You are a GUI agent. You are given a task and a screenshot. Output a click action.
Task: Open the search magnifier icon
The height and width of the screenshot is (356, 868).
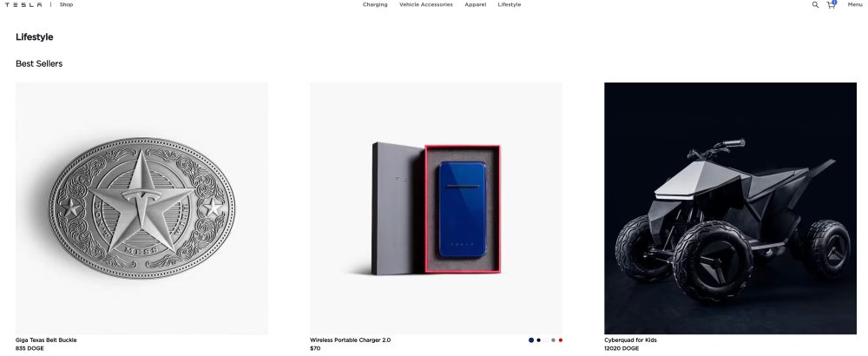tap(815, 4)
